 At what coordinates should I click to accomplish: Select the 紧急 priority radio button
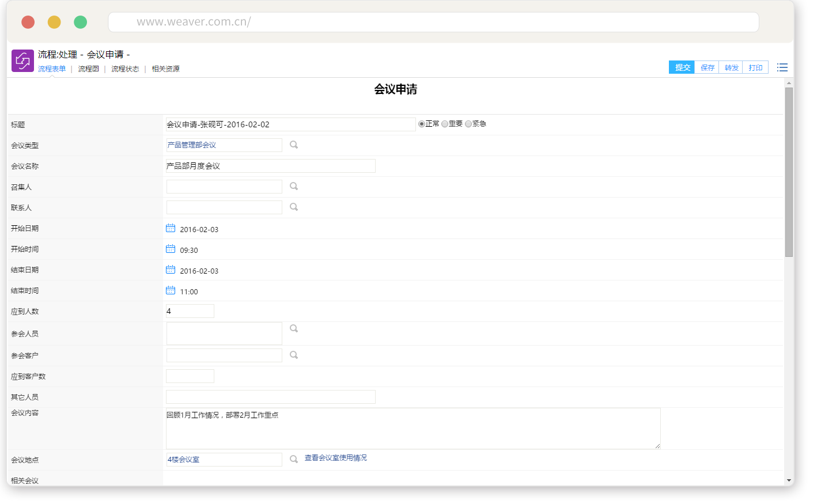(x=468, y=124)
